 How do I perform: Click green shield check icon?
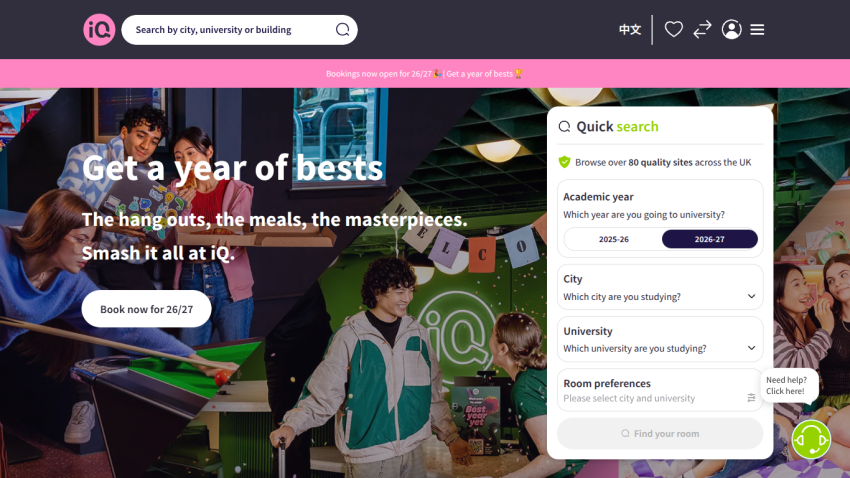tap(564, 162)
